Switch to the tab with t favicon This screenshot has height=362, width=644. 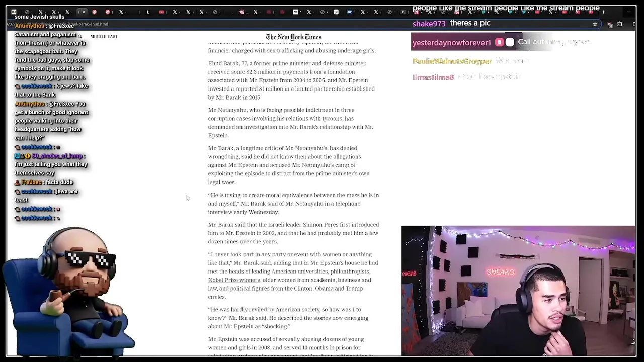147,12
